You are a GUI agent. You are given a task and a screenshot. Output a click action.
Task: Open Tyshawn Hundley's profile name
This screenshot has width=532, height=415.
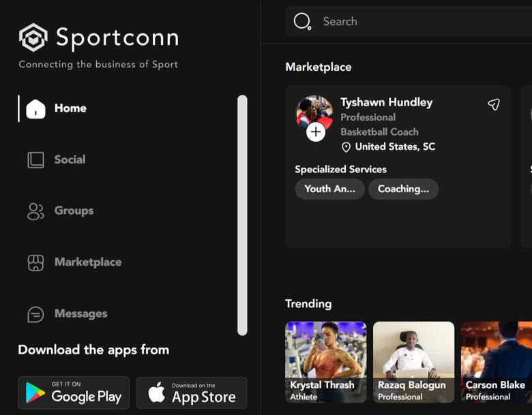[386, 102]
